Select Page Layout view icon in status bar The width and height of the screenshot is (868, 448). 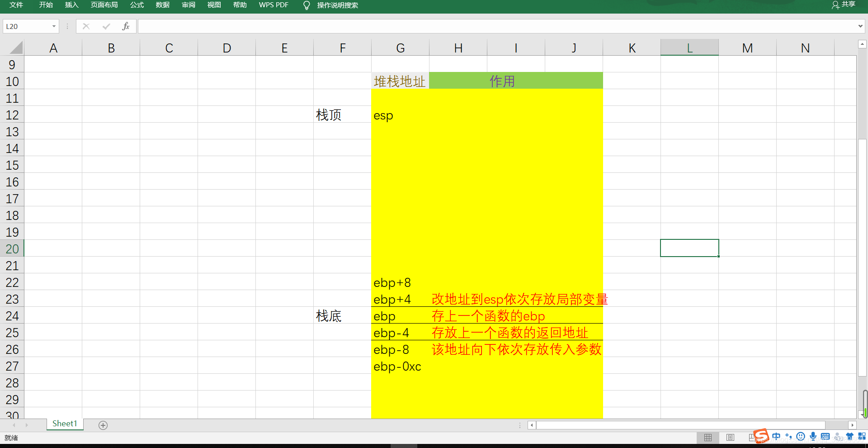730,437
